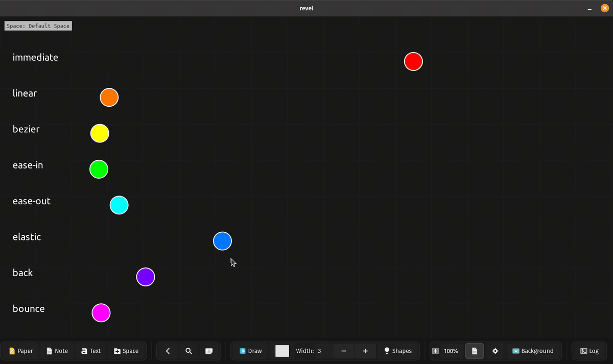
Task: Select the blue circle on the elastic row
Action: tap(222, 241)
